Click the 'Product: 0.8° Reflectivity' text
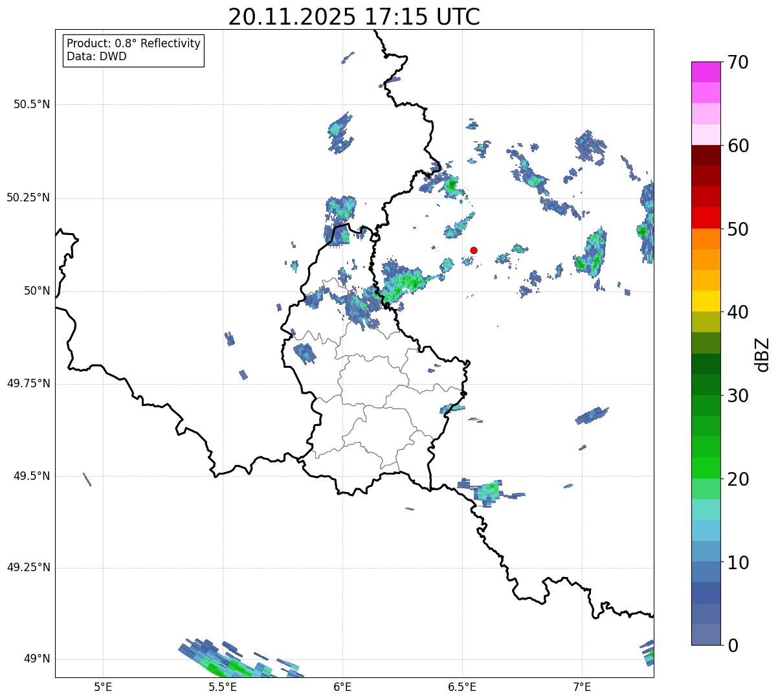This screenshot has height=700, width=778. pyautogui.click(x=134, y=43)
